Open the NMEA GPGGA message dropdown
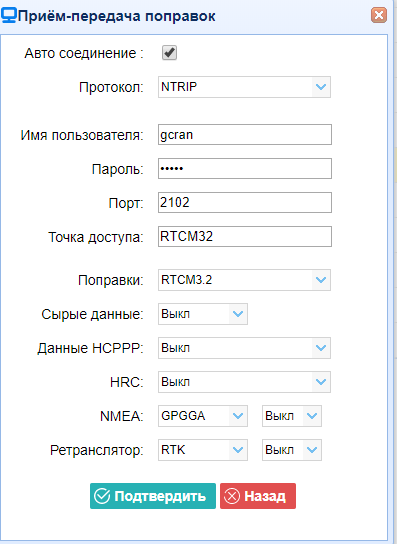This screenshot has width=397, height=544. click(x=203, y=416)
